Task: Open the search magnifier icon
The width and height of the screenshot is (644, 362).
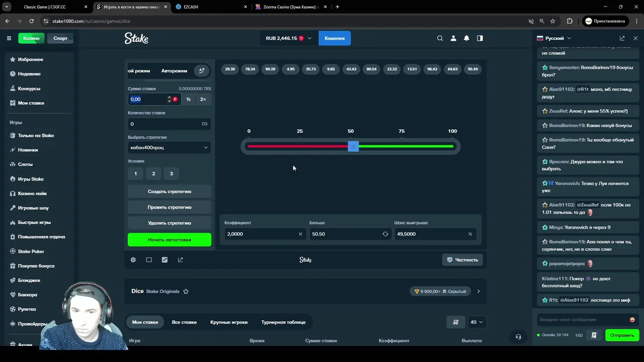Action: click(x=440, y=38)
